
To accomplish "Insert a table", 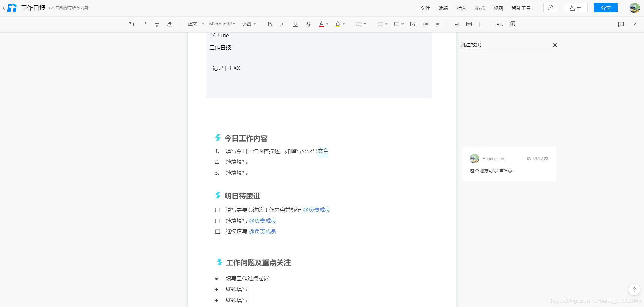I will click(x=469, y=24).
